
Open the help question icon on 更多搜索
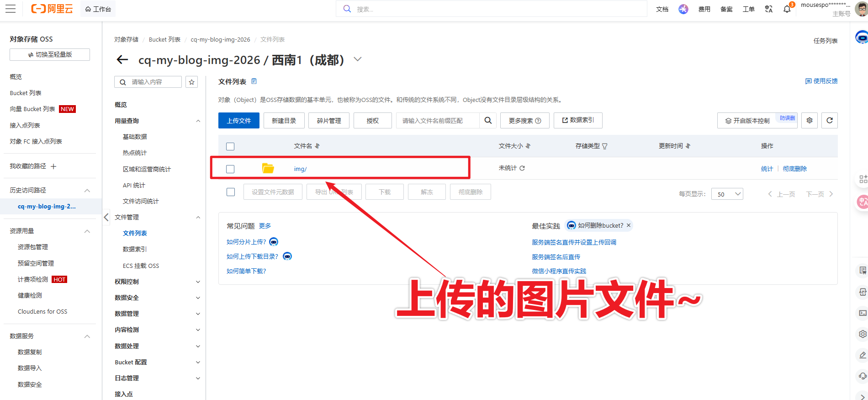pyautogui.click(x=538, y=121)
